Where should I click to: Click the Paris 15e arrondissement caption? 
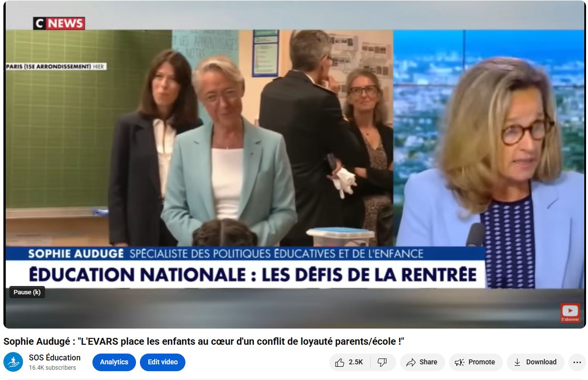pos(56,67)
